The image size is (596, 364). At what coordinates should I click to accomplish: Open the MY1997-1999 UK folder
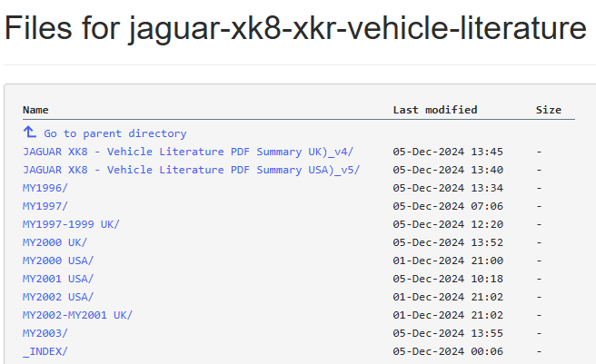click(x=71, y=224)
